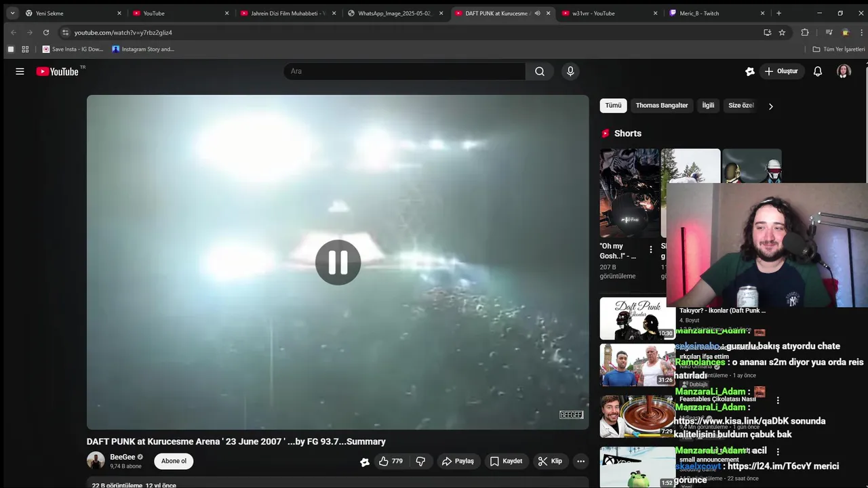868x488 pixels.
Task: Close the WhatsApp_Image tab
Action: tap(441, 13)
